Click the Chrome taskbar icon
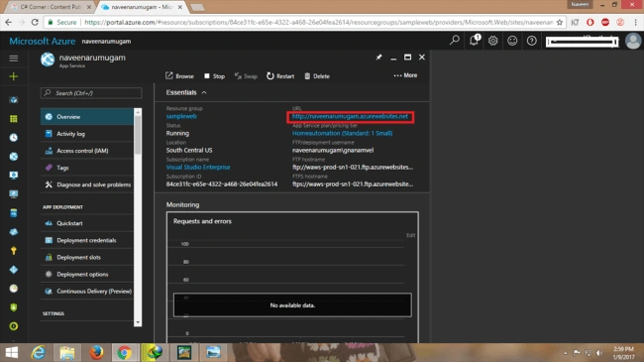This screenshot has width=644, height=362. (x=125, y=352)
